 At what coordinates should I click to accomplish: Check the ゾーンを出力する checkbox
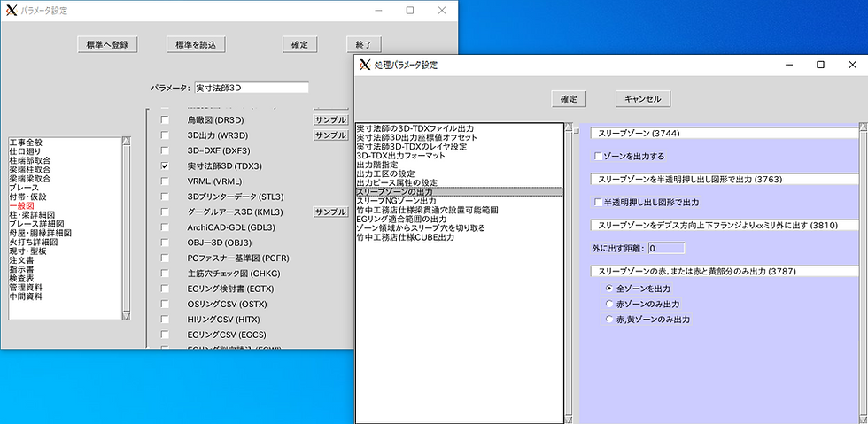pyautogui.click(x=598, y=157)
